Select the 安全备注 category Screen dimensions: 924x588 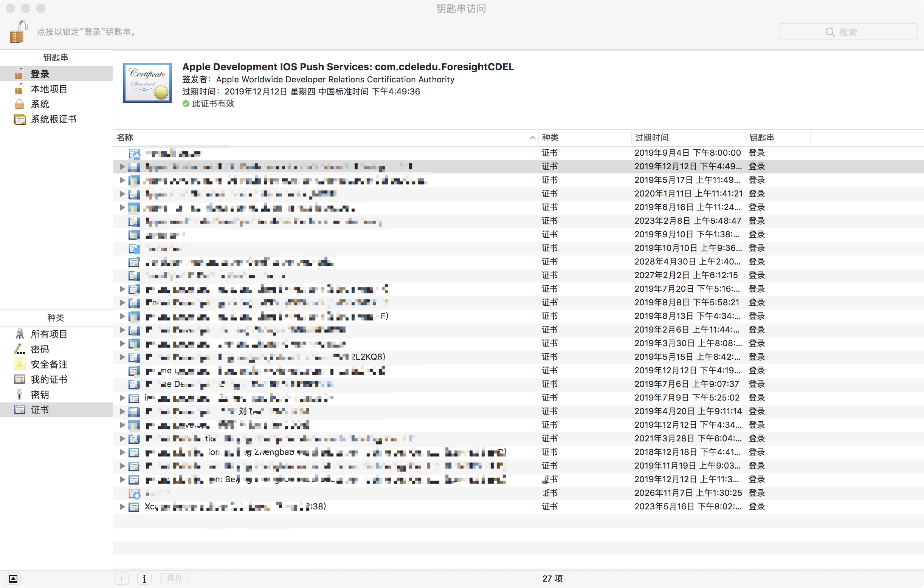(49, 364)
